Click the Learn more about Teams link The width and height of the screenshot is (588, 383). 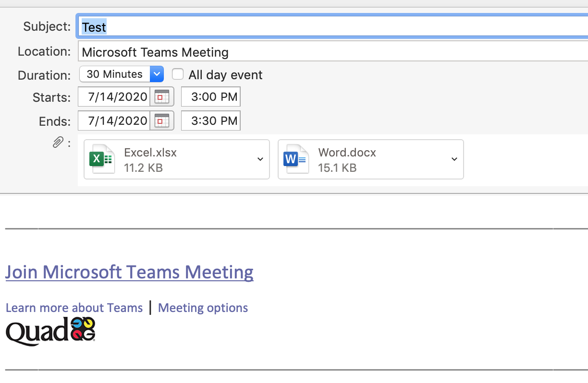(74, 308)
